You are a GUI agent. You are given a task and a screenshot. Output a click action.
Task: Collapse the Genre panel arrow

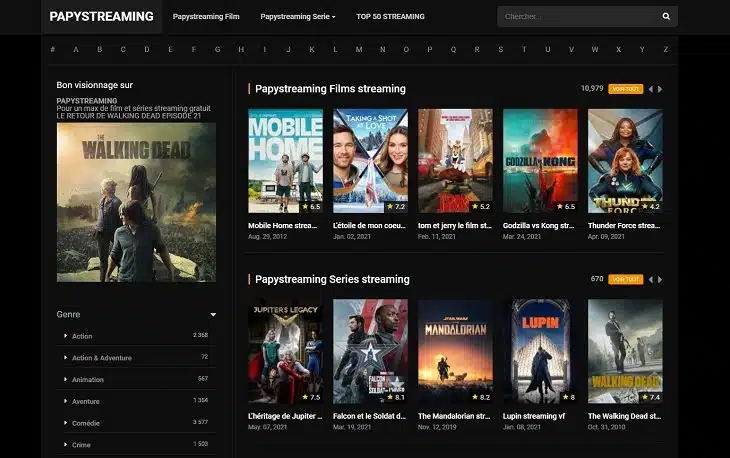click(213, 315)
